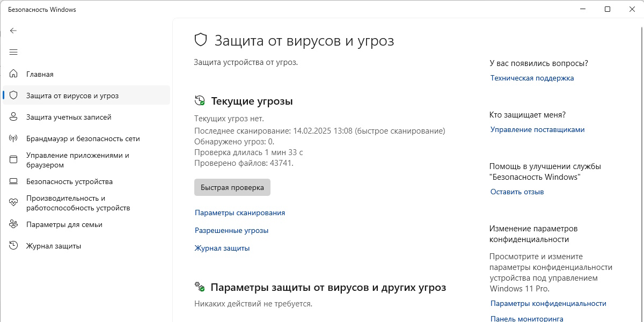
Task: Follow the Техническая поддержка link
Action: click(532, 78)
